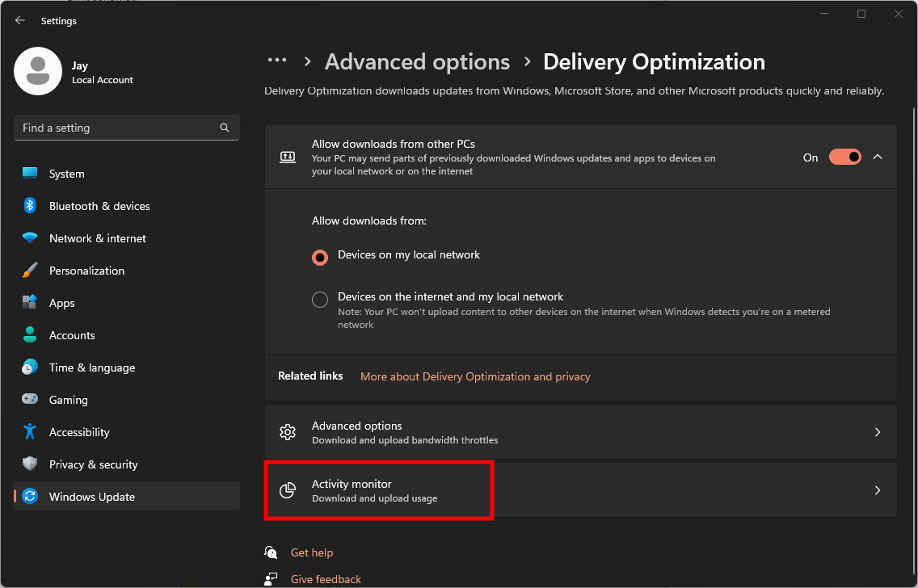Click the Activity monitor pie chart icon

click(x=288, y=490)
